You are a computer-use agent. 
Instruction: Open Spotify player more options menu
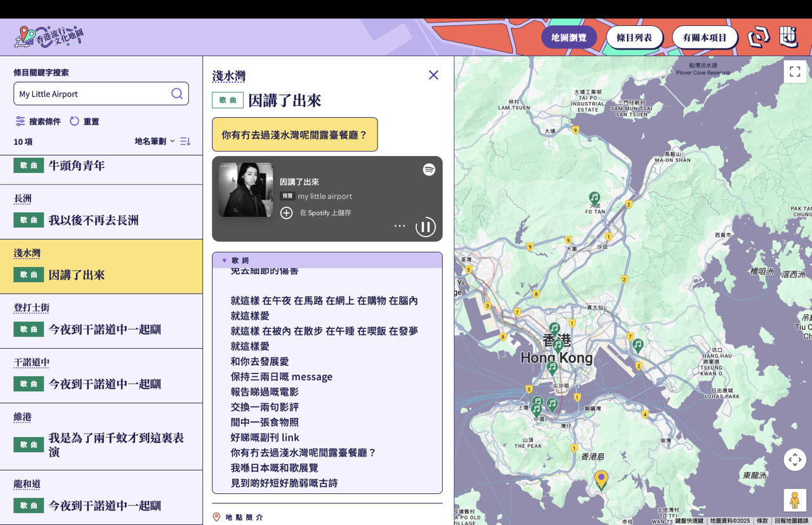click(400, 226)
